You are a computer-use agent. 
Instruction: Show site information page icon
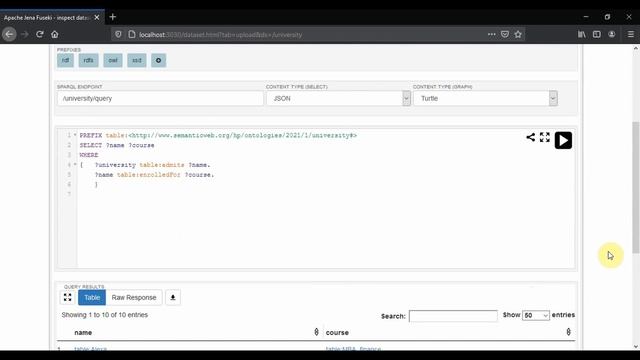coord(131,34)
